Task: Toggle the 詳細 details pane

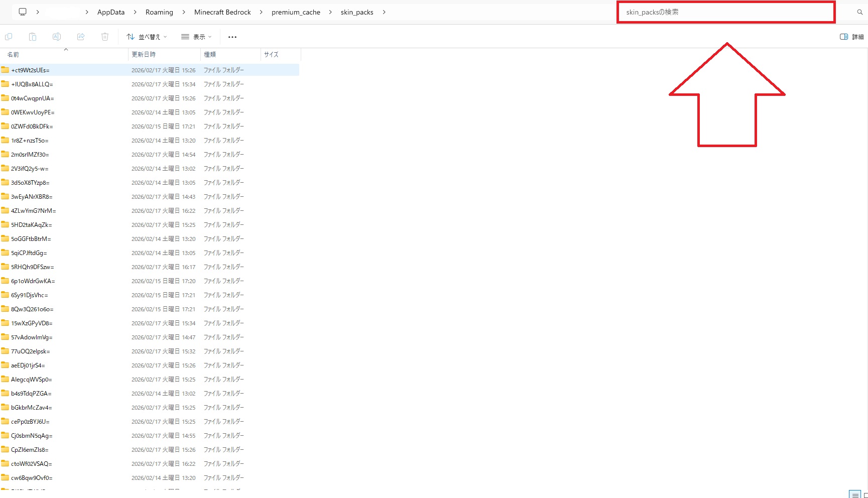Action: click(851, 37)
